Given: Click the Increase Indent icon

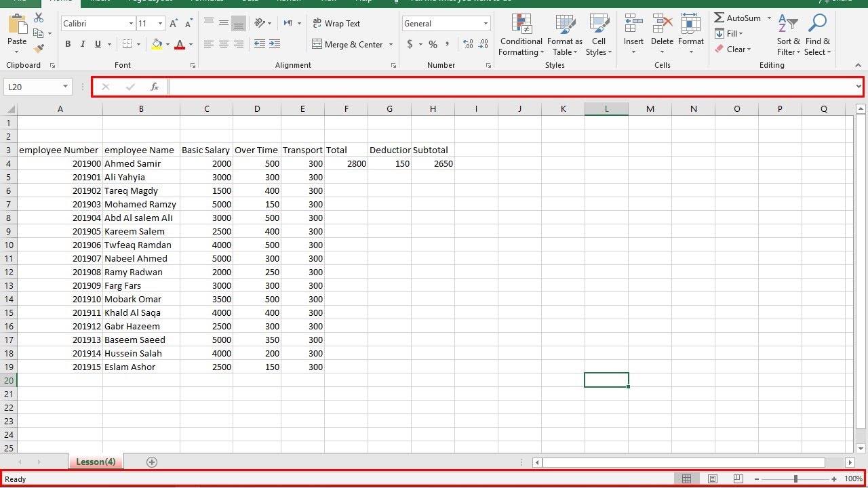Looking at the screenshot, I should [x=275, y=44].
